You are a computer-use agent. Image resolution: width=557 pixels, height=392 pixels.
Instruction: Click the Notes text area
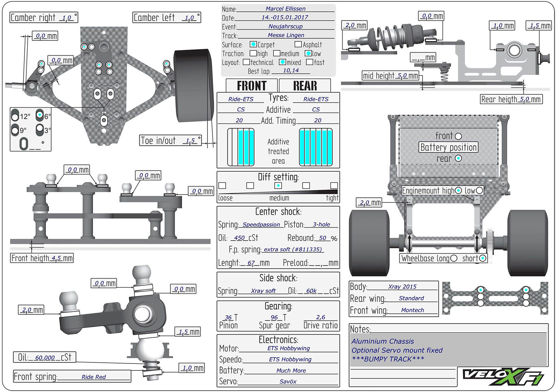[448, 350]
